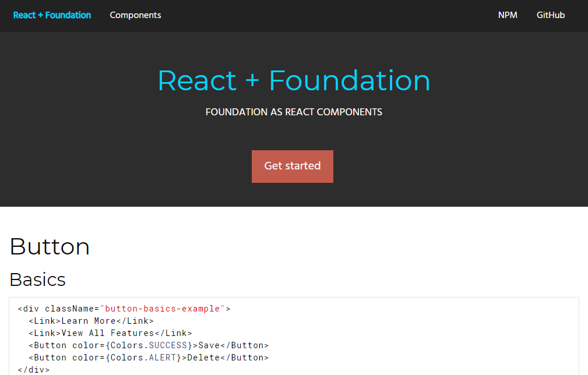Click the closing div tag code line
This screenshot has height=375, width=588.
click(34, 370)
